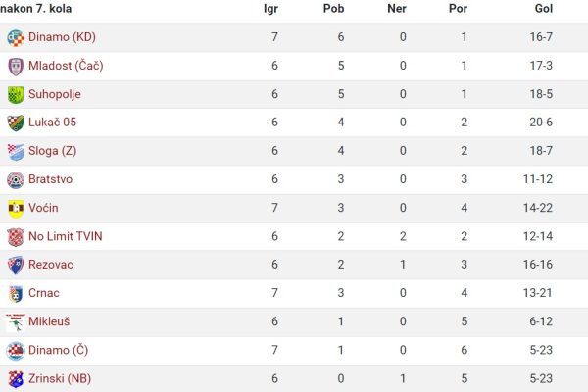The image size is (588, 392).
Task: Click the Lukač 05 club crest
Action: [16, 123]
